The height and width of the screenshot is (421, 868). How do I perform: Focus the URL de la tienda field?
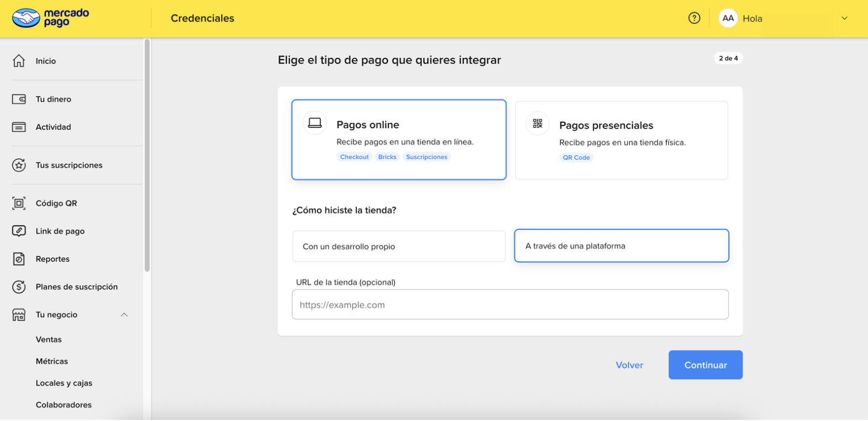510,305
